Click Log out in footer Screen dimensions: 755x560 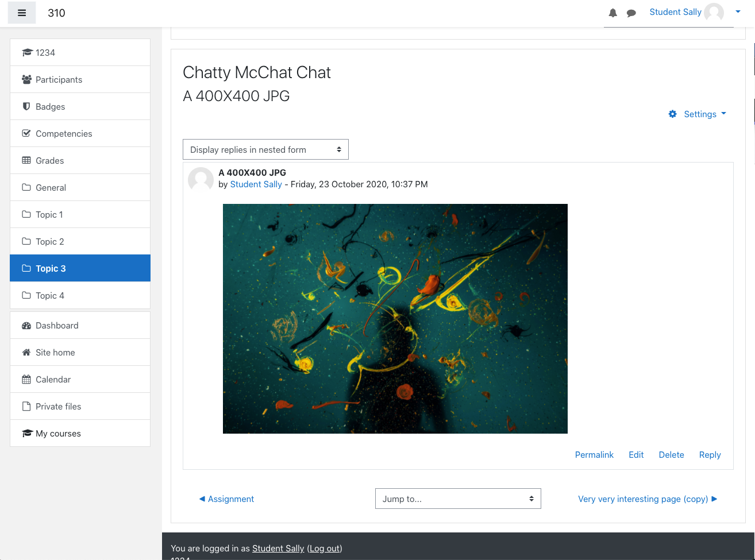click(325, 548)
